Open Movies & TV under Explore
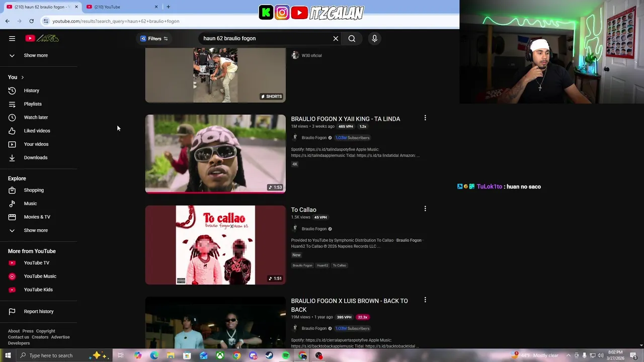Viewport: 644px width, 362px height. point(37,217)
